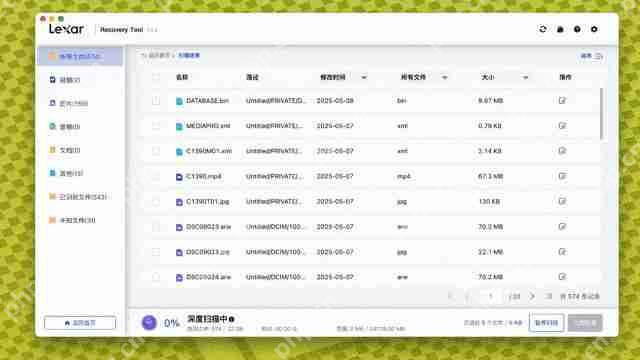Jump to the last page arrow

tap(549, 296)
